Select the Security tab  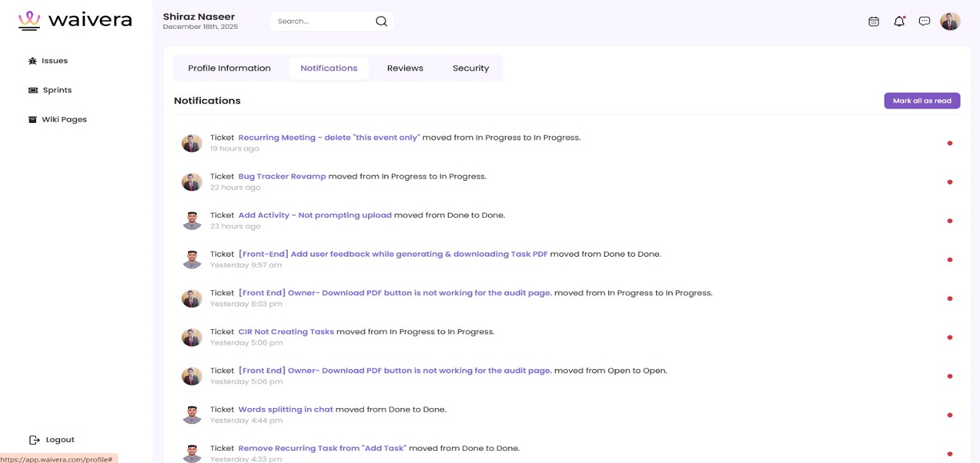[471, 68]
